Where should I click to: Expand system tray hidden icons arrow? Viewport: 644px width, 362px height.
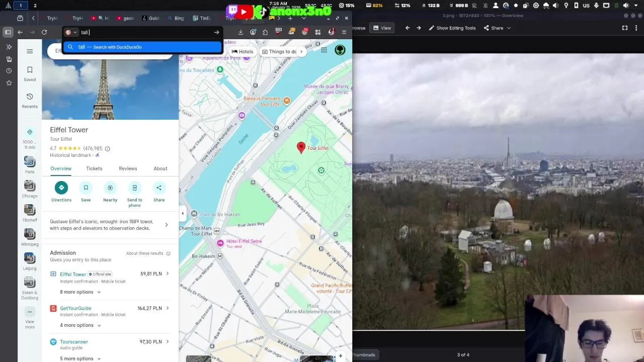coord(637,6)
